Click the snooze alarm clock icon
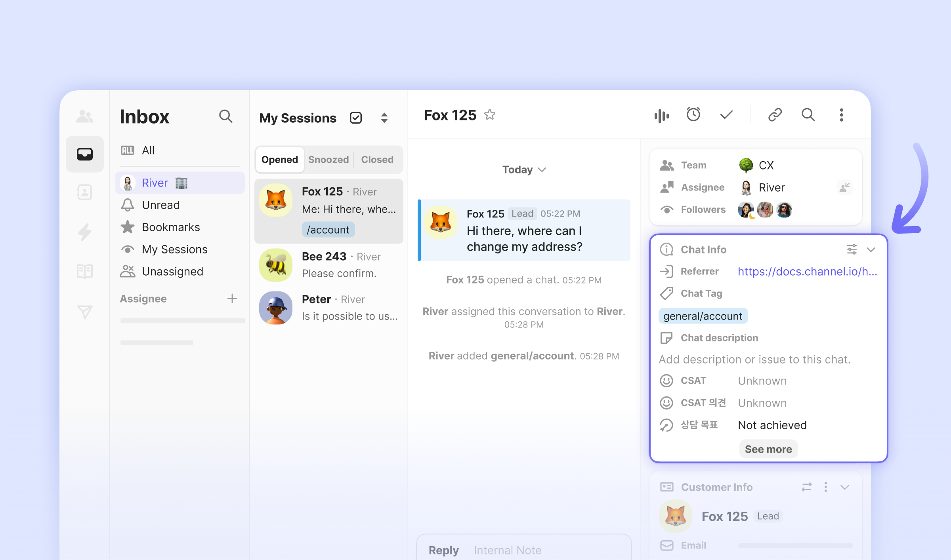This screenshot has height=560, width=951. (x=693, y=115)
